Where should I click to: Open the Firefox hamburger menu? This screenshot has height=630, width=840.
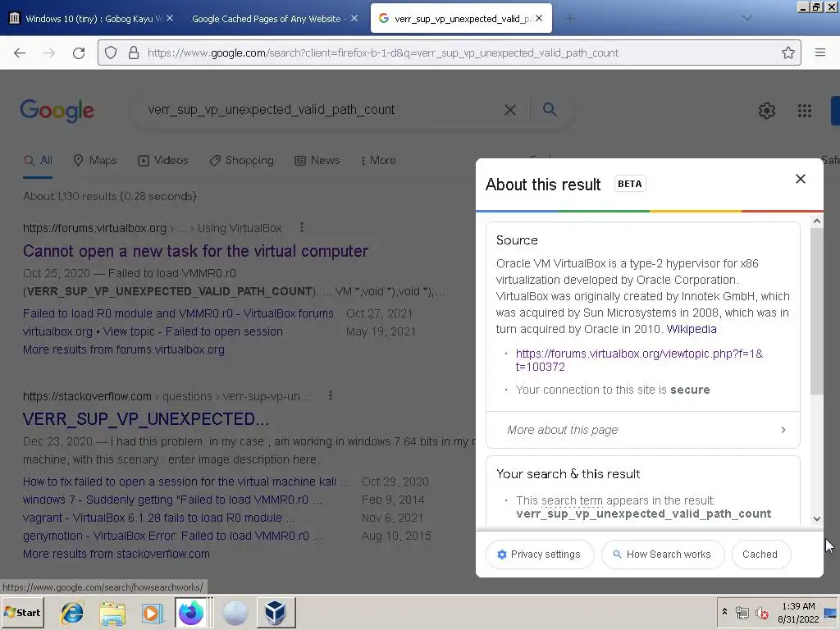819,52
